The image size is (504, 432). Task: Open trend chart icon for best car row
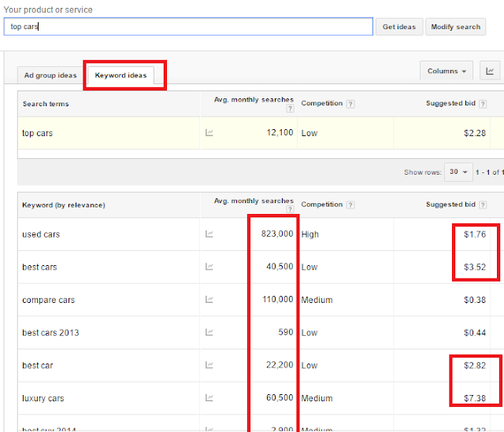[209, 365]
